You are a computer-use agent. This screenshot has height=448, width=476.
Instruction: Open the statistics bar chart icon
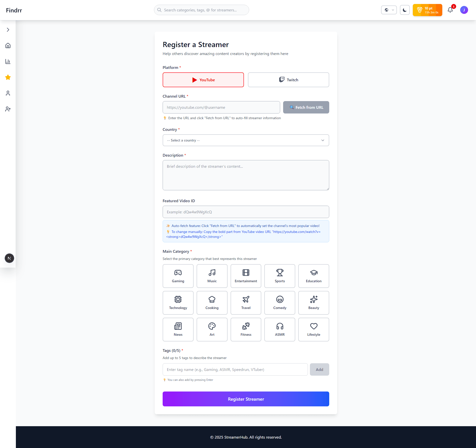(x=8, y=61)
